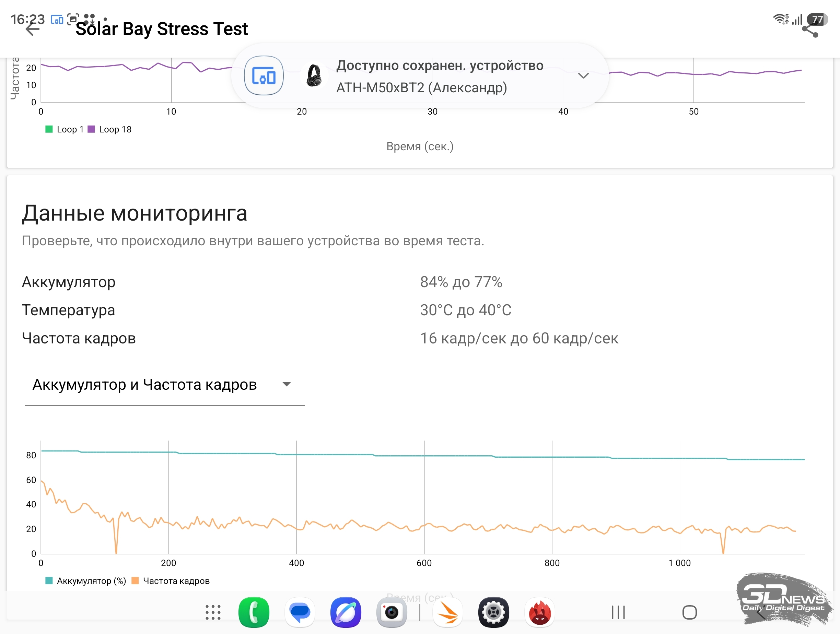Tap the device connect icon in popup
The image size is (840, 634).
264,75
